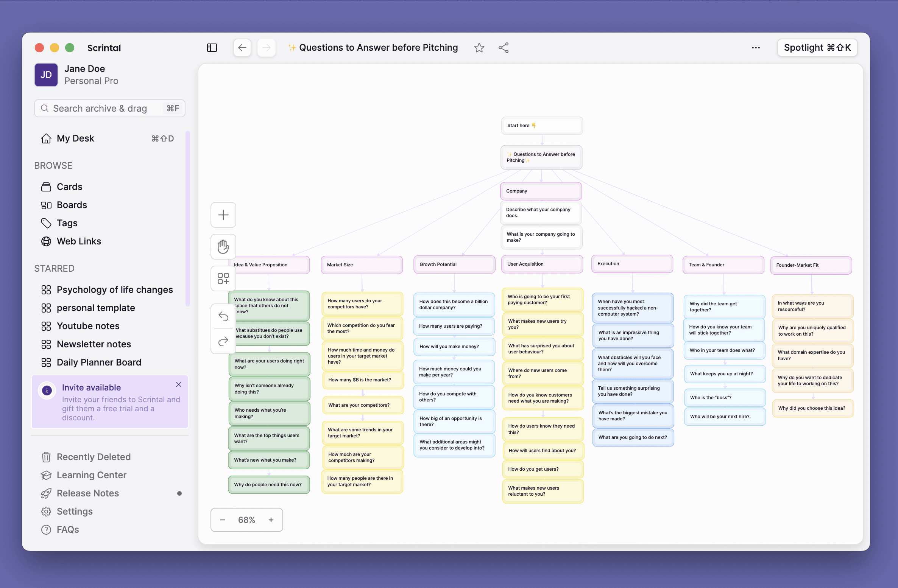The image size is (898, 588).
Task: Zoom out with the minus button
Action: pos(223,520)
